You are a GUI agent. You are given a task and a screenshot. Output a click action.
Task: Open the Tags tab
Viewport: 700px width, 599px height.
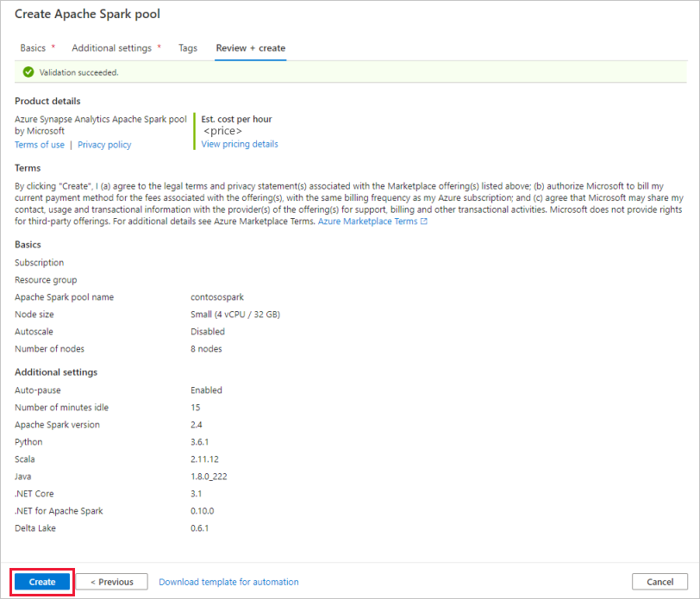[187, 47]
